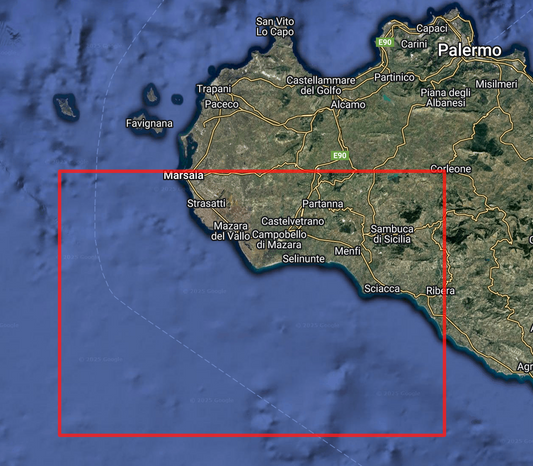Select the Marsala map label
Screen dimensions: 533x466
tap(184, 176)
